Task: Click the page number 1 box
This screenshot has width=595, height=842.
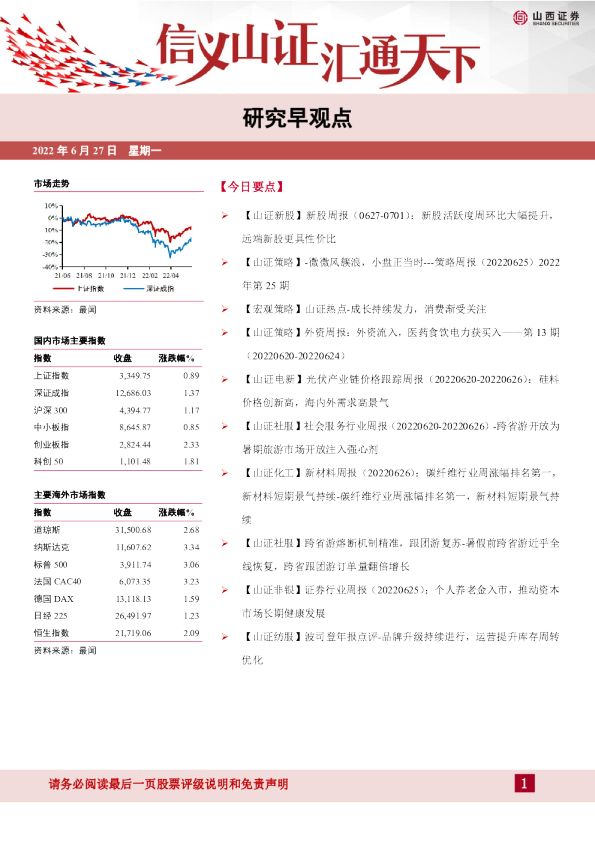Action: [524, 783]
